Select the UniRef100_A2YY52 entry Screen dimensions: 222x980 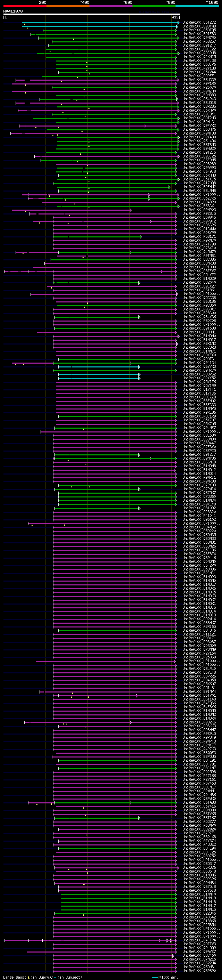point(199,378)
